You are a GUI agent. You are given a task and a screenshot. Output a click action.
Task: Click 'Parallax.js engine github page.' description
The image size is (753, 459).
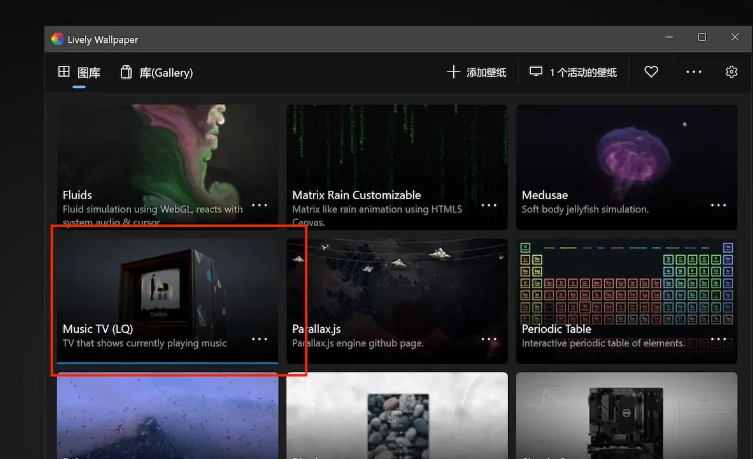358,343
